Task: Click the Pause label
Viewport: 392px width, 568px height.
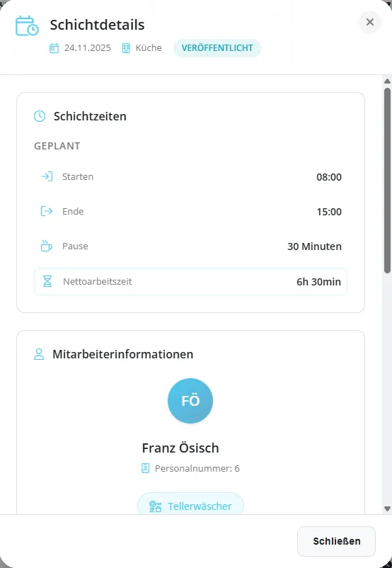Action: pos(75,246)
